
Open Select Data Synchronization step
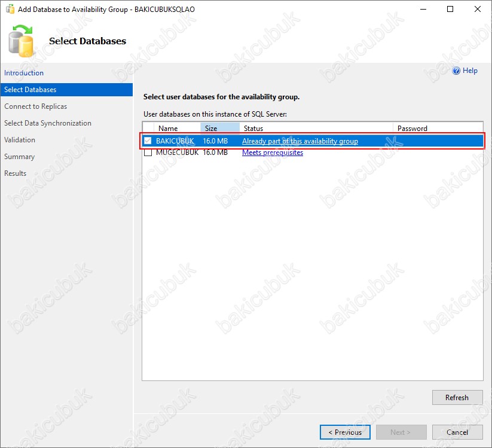(48, 123)
